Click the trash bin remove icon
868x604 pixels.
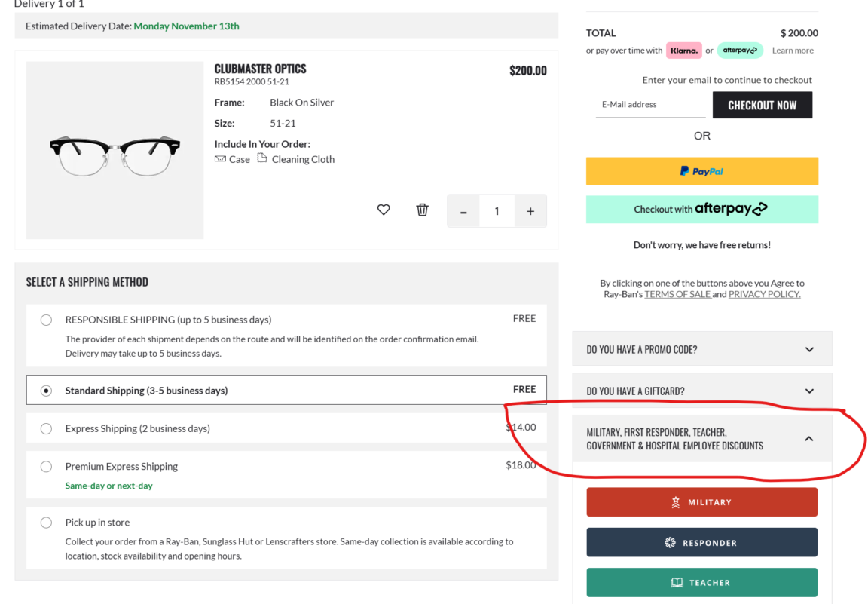(423, 210)
